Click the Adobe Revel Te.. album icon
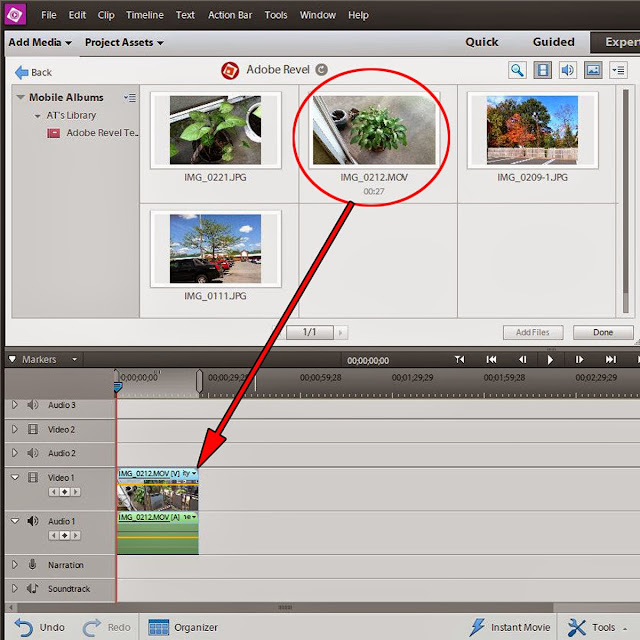 pos(53,133)
